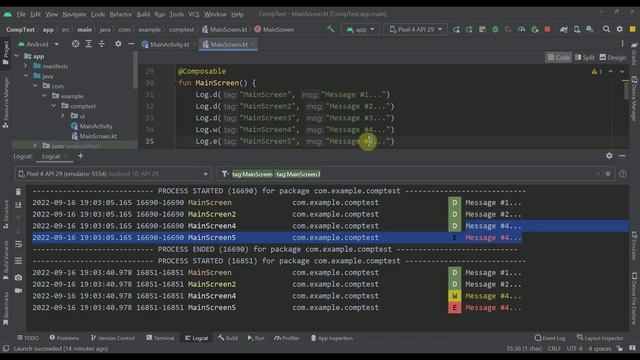Open the VCS menu
The image size is (640, 360).
tap(193, 14)
